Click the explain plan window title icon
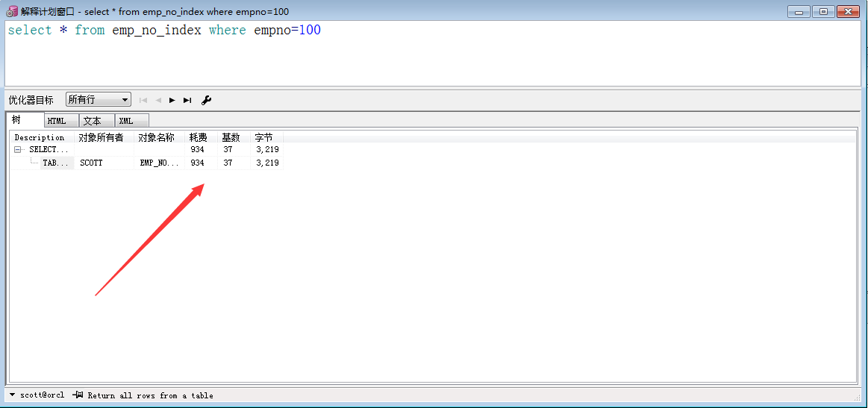 click(x=12, y=11)
